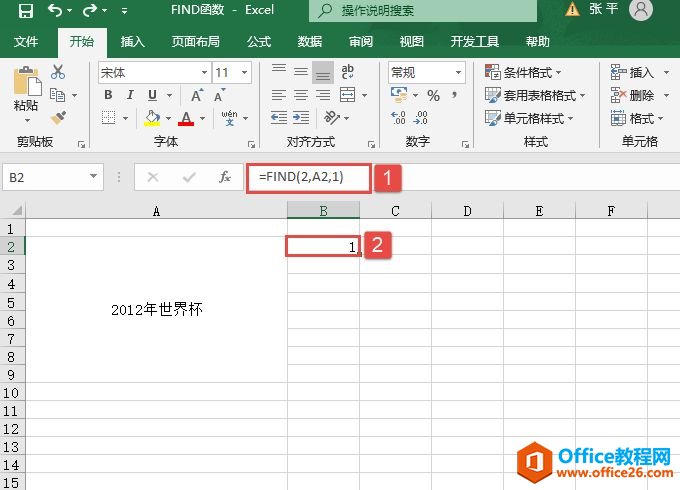Center cell text horizontally
The height and width of the screenshot is (490, 680).
click(301, 95)
